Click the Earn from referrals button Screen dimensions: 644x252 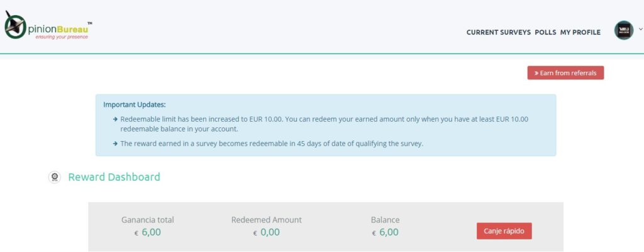(565, 73)
